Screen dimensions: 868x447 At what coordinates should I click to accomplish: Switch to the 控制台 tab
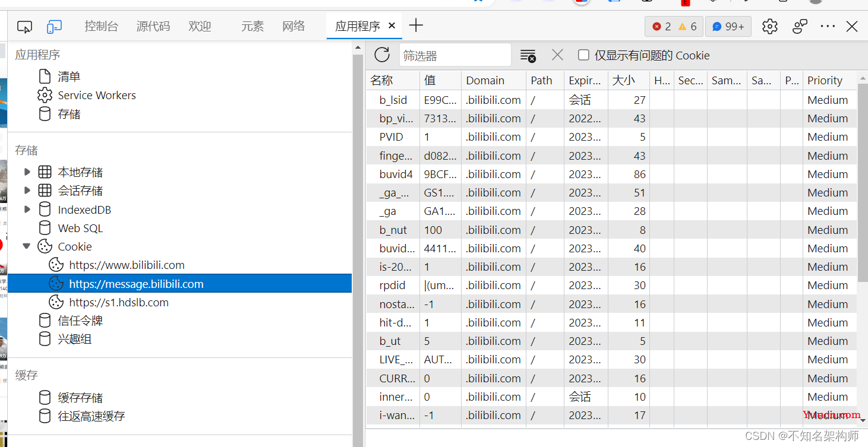pyautogui.click(x=101, y=26)
